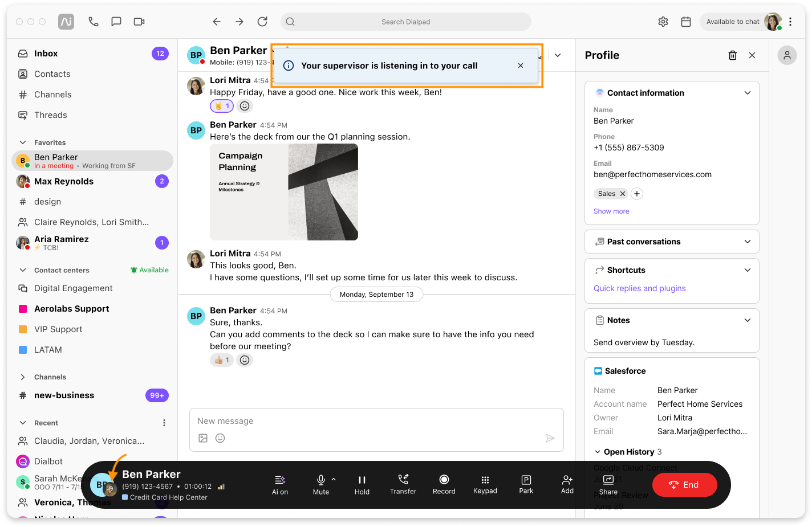This screenshot has height=527, width=812.
Task: Open microphone options arrow beside Mute
Action: [x=334, y=479]
